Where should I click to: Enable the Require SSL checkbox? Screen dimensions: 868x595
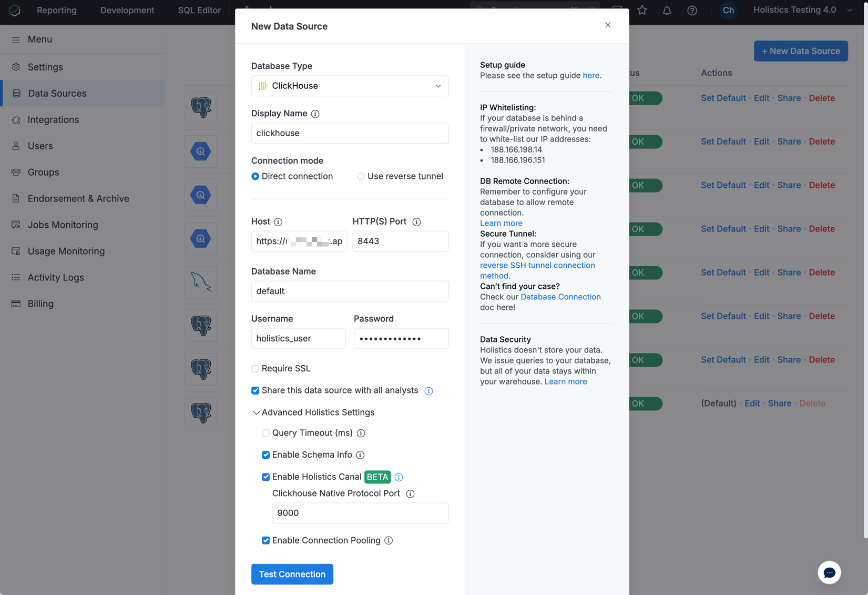tap(256, 369)
